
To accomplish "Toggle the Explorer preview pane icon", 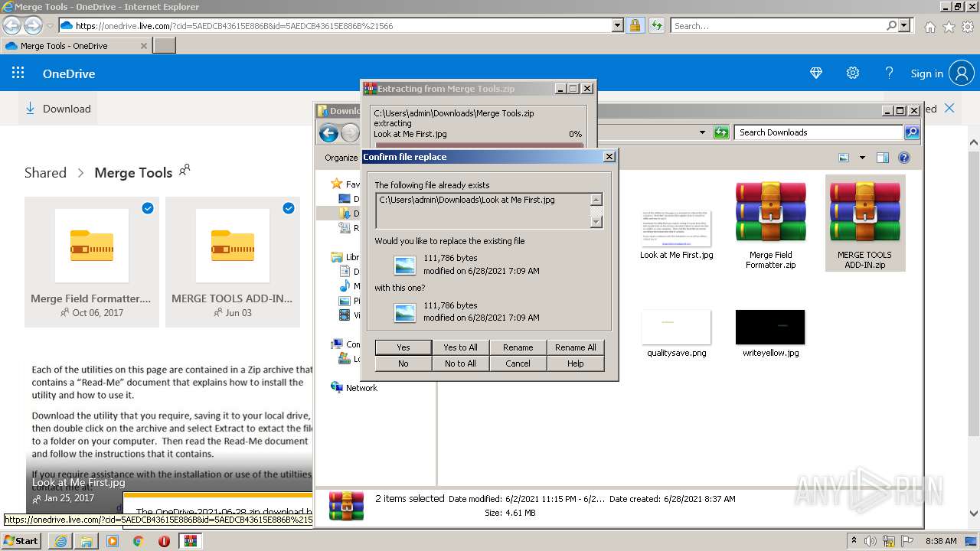I will (882, 158).
